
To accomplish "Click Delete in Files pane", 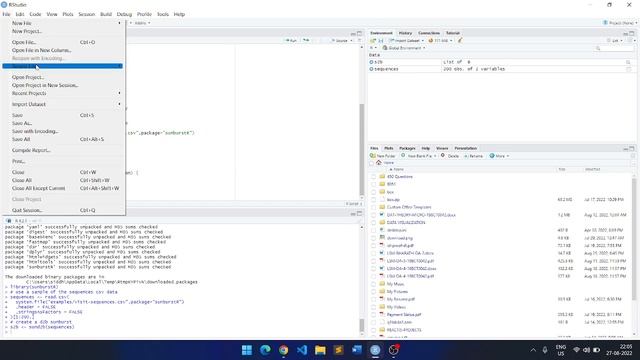I will coord(450,156).
